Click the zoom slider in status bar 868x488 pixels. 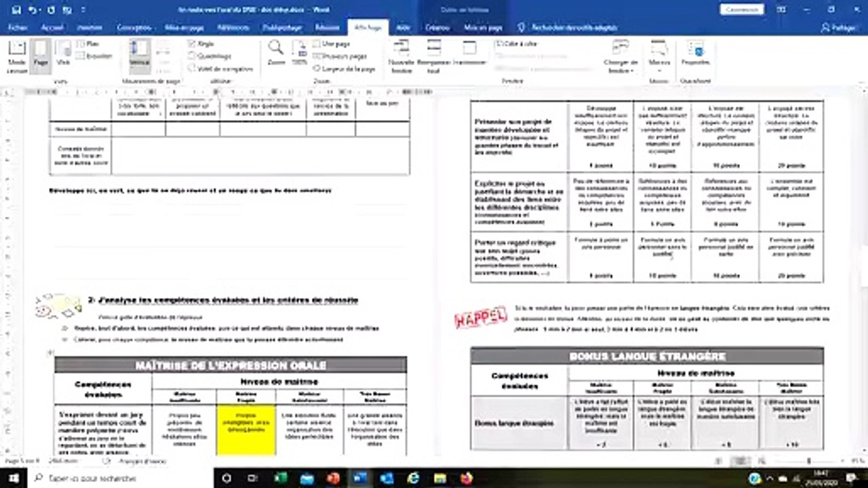809,461
